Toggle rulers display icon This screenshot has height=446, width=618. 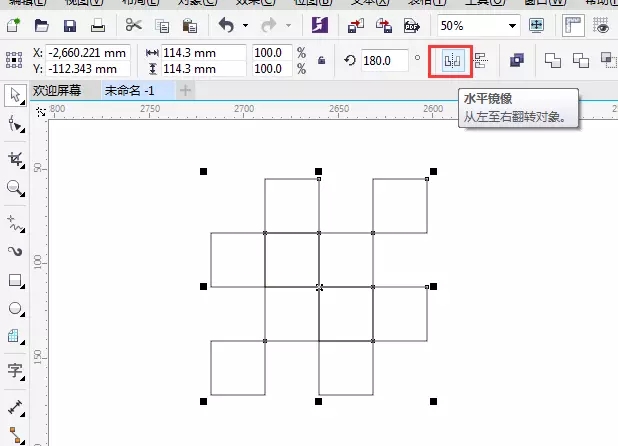coord(573,26)
